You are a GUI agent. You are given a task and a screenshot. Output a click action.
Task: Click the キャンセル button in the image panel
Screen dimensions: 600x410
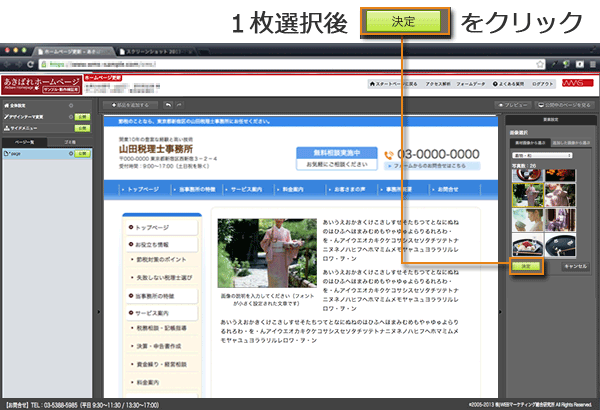pyautogui.click(x=574, y=267)
